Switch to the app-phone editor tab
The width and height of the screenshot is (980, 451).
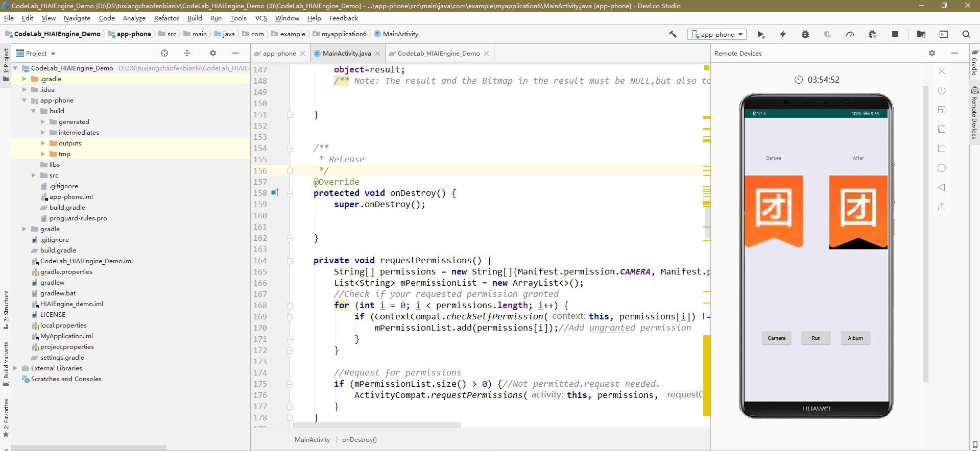[279, 53]
